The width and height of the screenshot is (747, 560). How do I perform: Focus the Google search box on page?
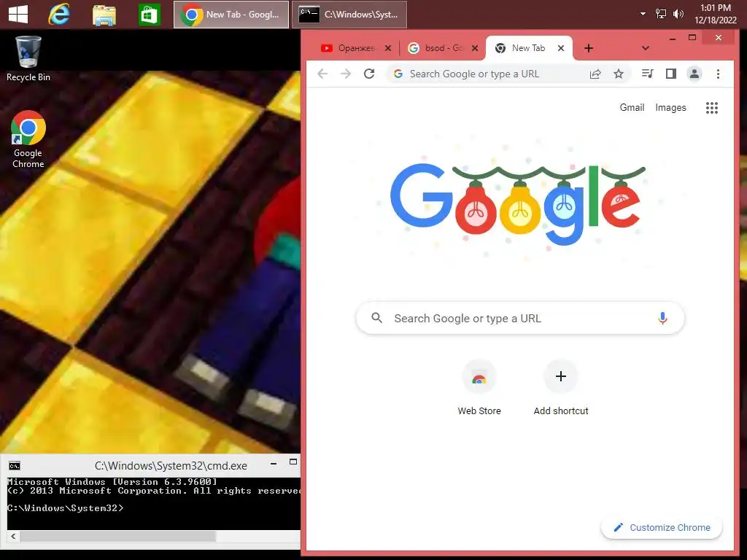pyautogui.click(x=520, y=318)
